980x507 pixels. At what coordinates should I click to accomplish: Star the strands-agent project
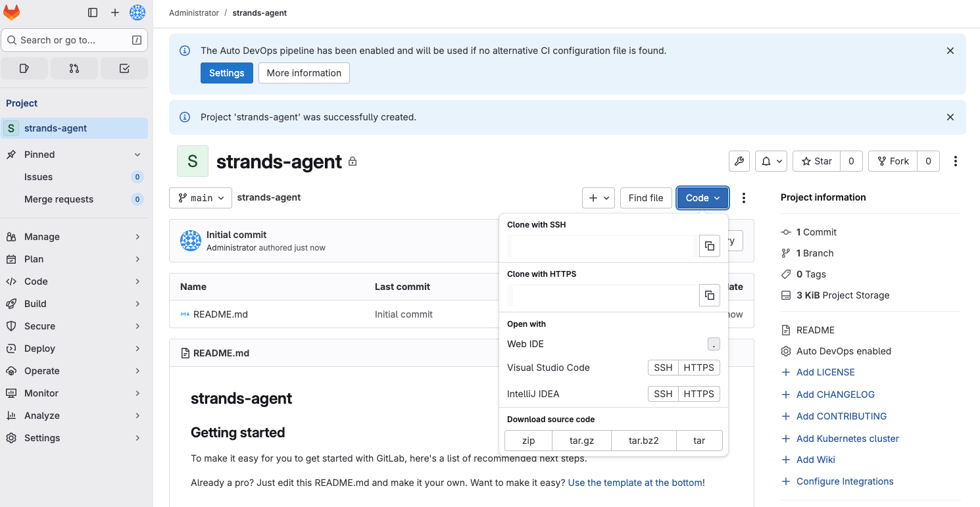tap(816, 161)
